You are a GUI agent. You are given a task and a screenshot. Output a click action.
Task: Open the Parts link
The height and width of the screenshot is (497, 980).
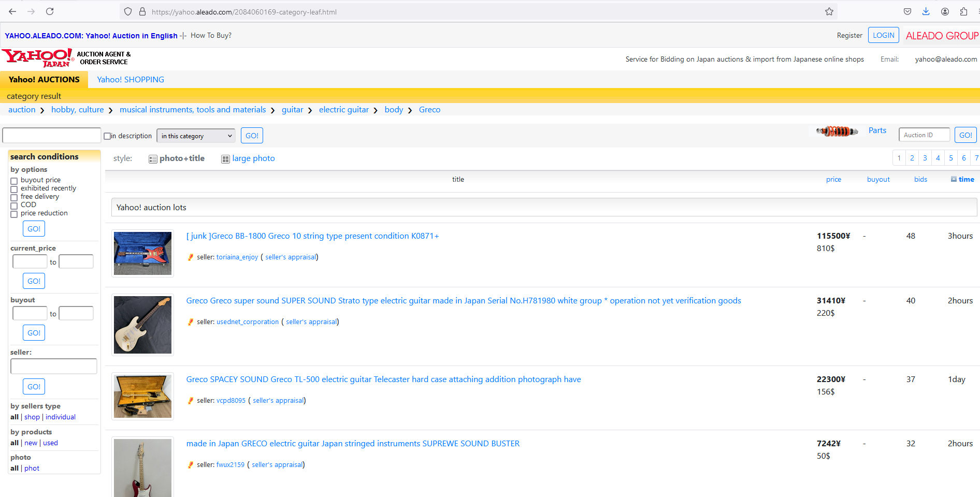point(877,130)
